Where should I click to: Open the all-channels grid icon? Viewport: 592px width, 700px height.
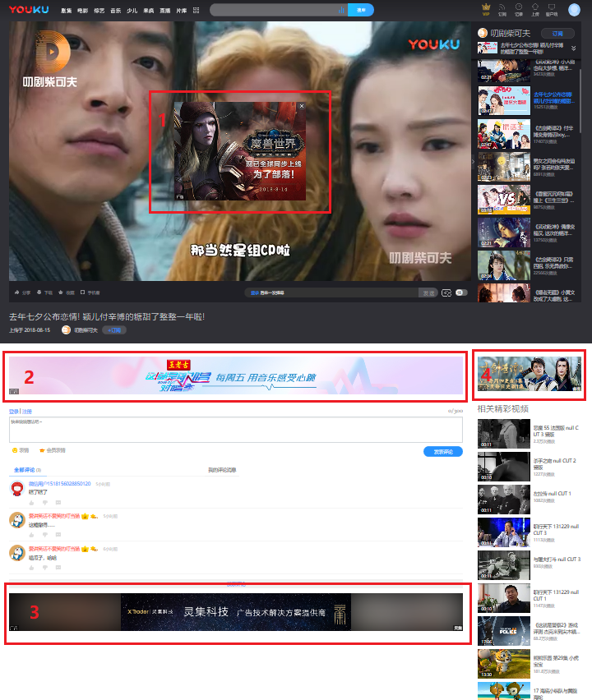(197, 10)
